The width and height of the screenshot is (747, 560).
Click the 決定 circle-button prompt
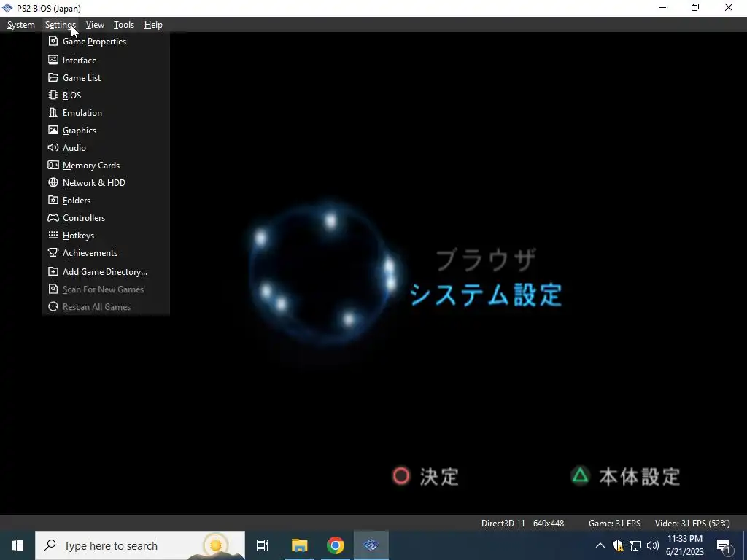click(425, 476)
